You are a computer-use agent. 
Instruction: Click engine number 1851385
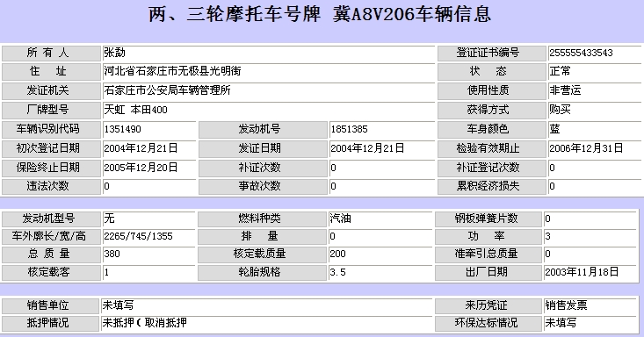click(x=349, y=129)
